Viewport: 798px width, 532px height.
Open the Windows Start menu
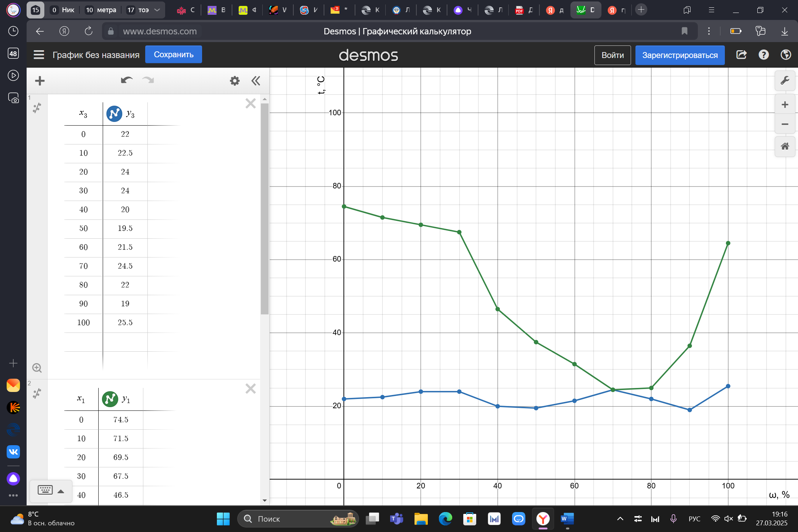[223, 519]
